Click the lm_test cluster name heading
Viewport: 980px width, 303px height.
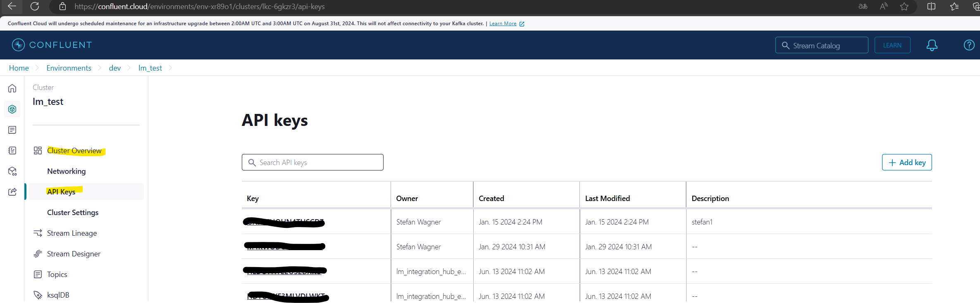coord(48,102)
